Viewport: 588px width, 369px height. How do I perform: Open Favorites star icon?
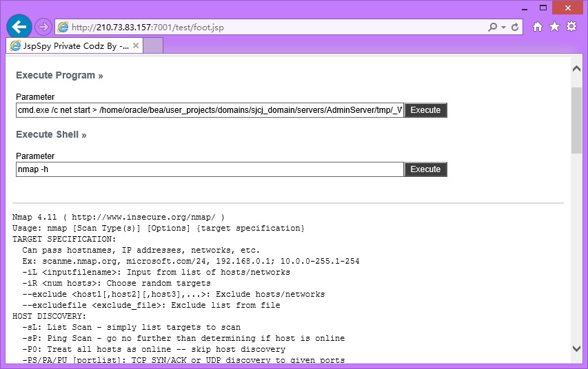[x=555, y=27]
